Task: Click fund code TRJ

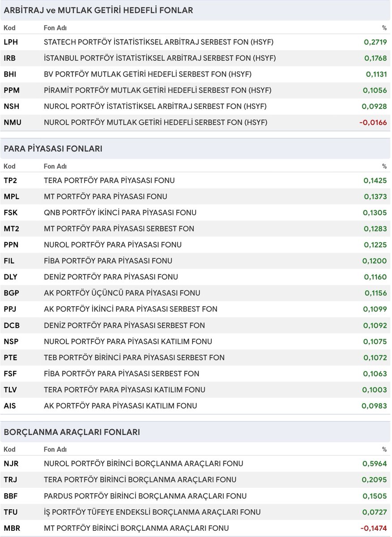Action: (10, 480)
